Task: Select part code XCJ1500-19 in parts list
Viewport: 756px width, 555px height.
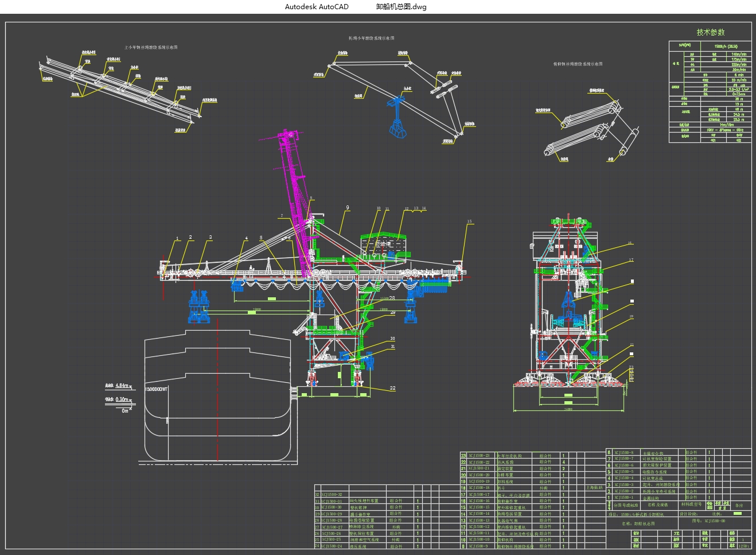Action: point(479,482)
